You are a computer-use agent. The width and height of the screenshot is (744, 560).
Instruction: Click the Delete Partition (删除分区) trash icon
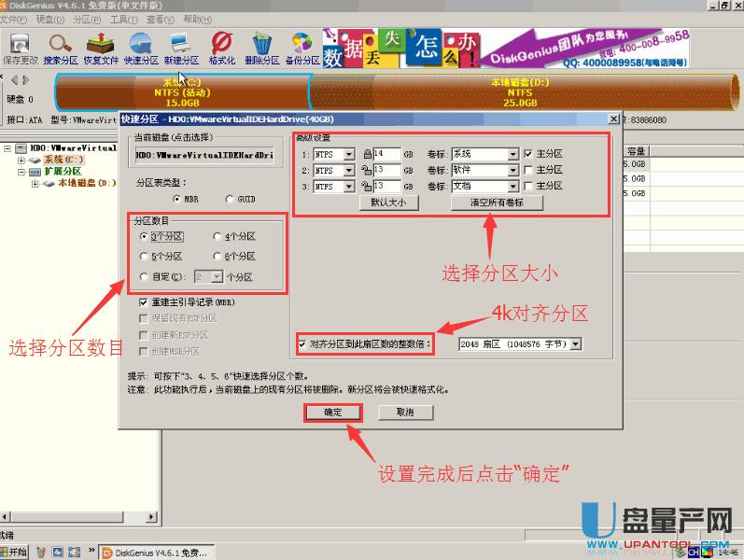pyautogui.click(x=262, y=47)
